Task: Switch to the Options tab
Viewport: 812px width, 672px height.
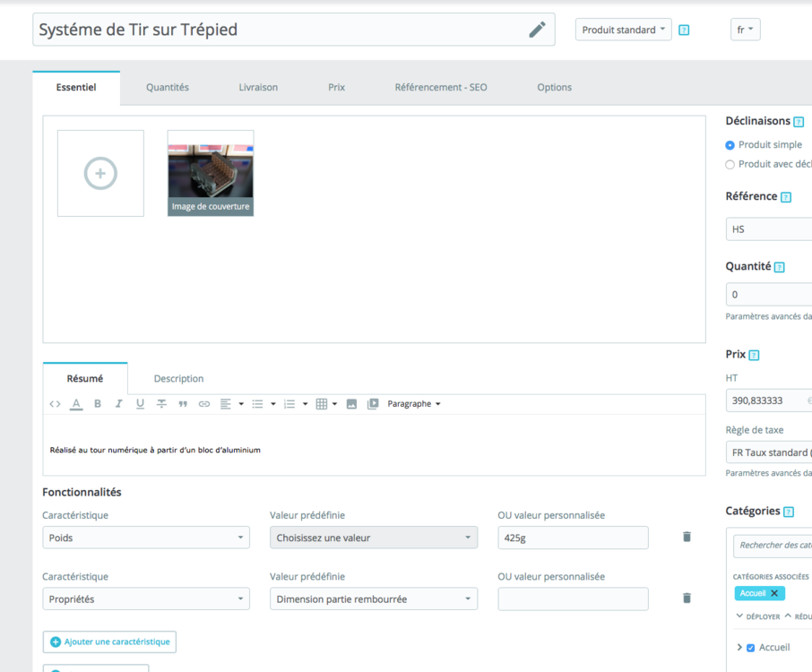Action: 554,88
